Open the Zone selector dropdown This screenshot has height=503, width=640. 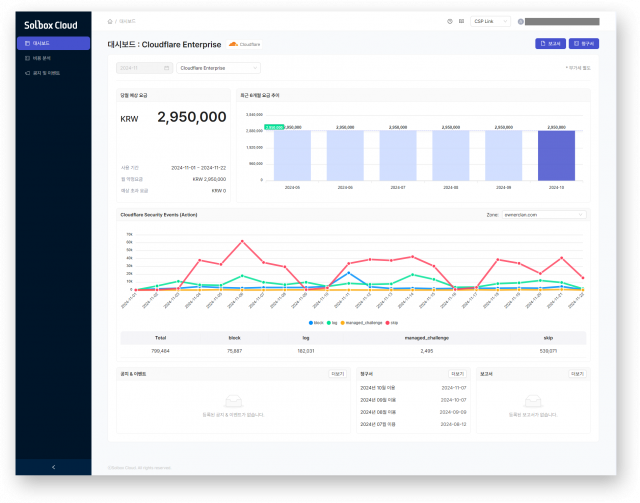click(x=544, y=215)
